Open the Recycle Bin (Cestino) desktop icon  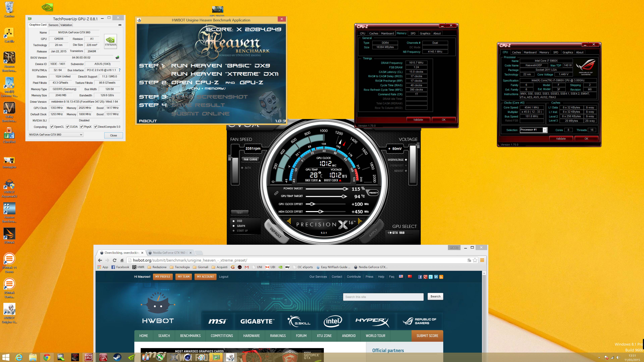pos(9,10)
